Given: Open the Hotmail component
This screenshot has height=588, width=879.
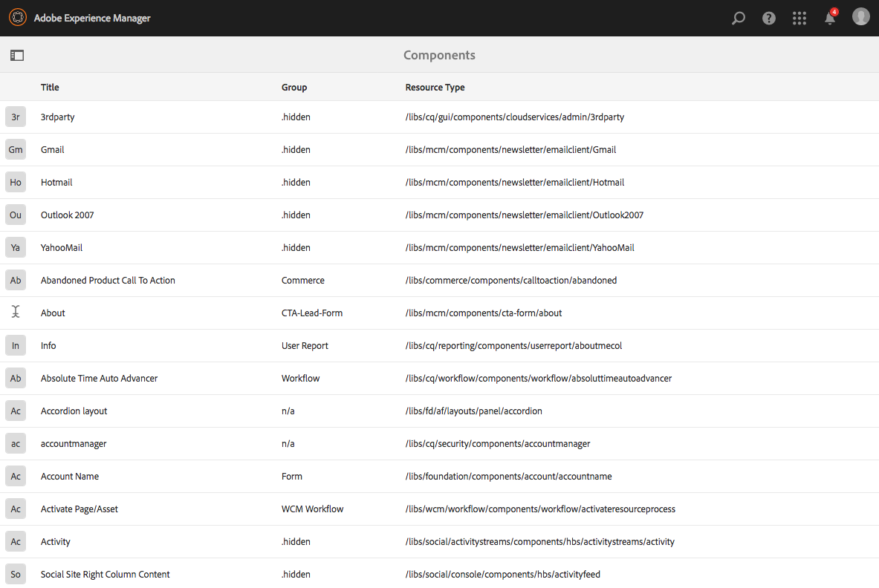Looking at the screenshot, I should point(56,182).
